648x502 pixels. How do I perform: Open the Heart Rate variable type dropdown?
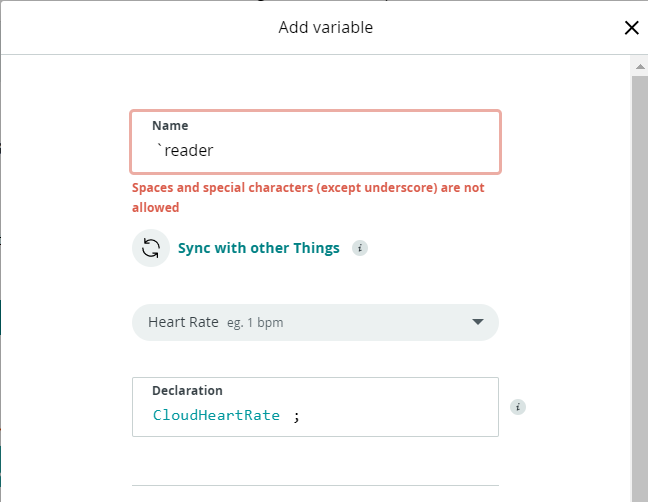coord(315,322)
